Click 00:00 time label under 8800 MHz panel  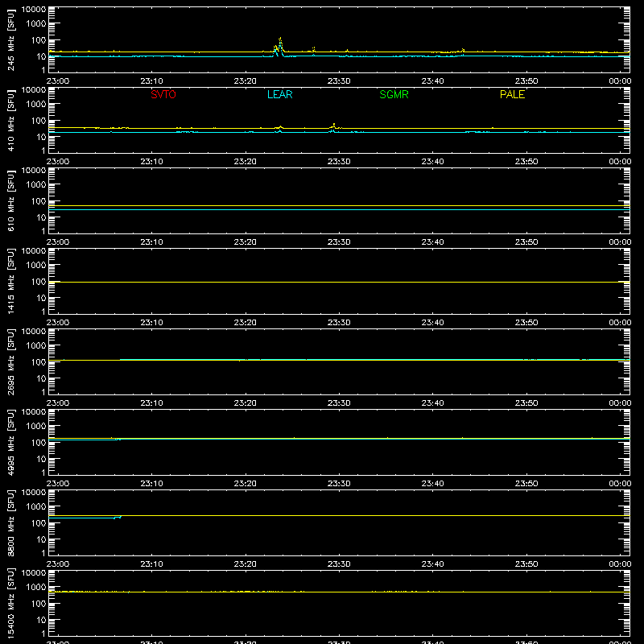[620, 564]
